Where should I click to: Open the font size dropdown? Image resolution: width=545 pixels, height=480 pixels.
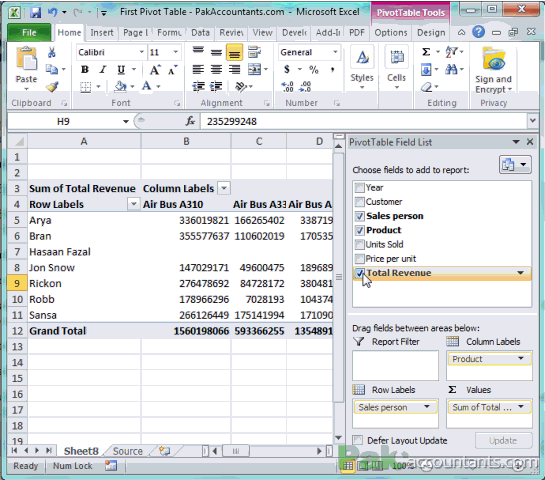pos(176,52)
